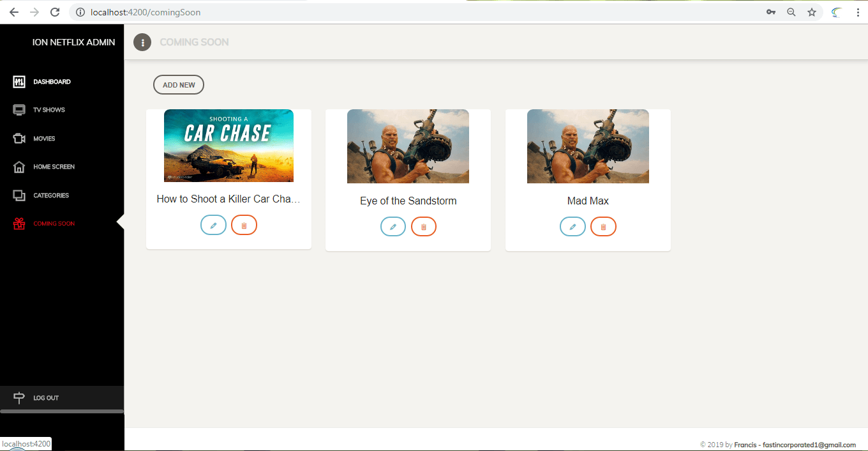Edit the Killer Car Chase entry
The height and width of the screenshot is (451, 868).
(x=213, y=224)
